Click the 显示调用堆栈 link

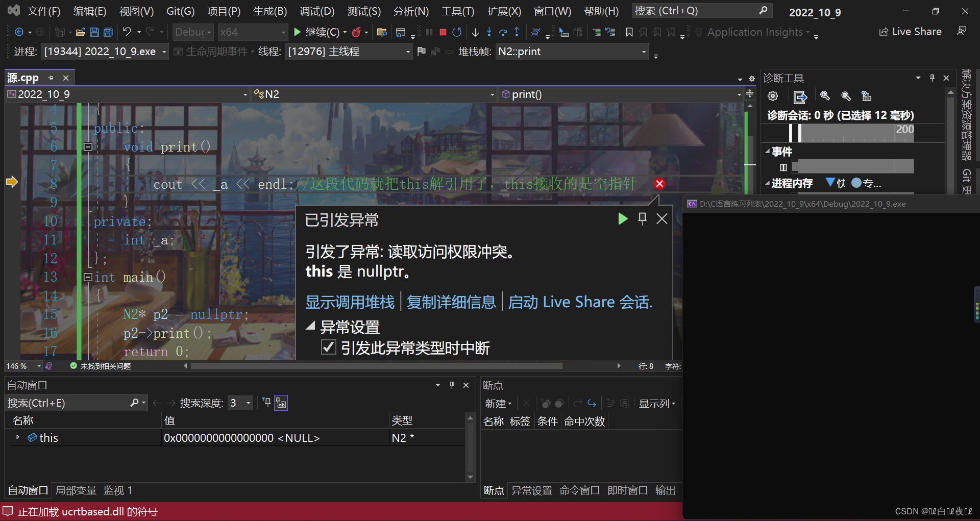point(350,302)
